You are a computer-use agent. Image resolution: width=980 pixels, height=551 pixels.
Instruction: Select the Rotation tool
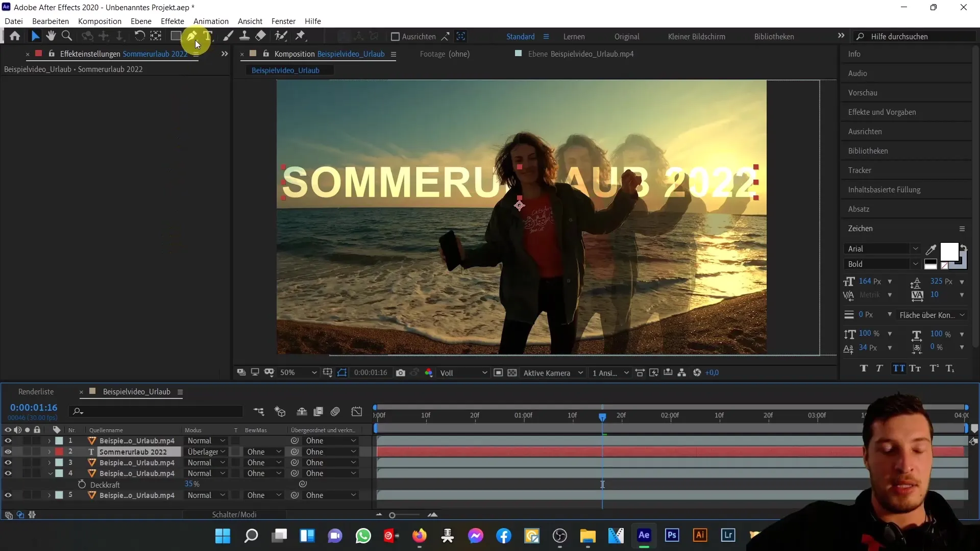click(x=139, y=36)
